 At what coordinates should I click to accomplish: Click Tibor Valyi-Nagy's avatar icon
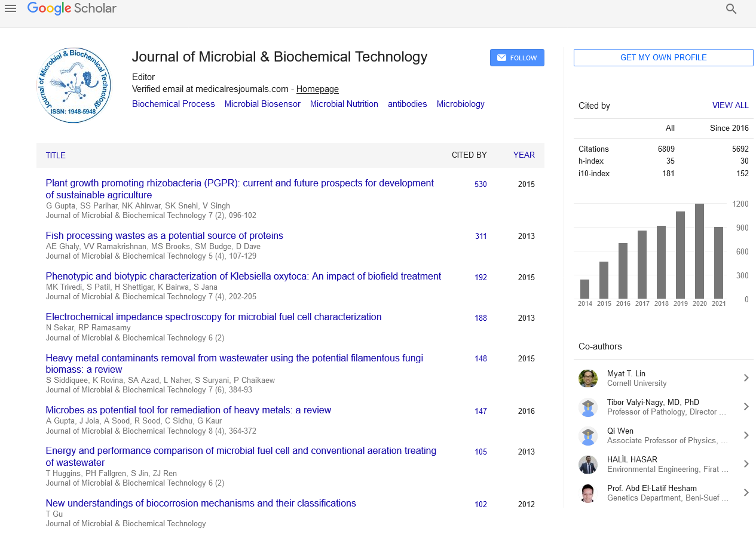coord(588,407)
